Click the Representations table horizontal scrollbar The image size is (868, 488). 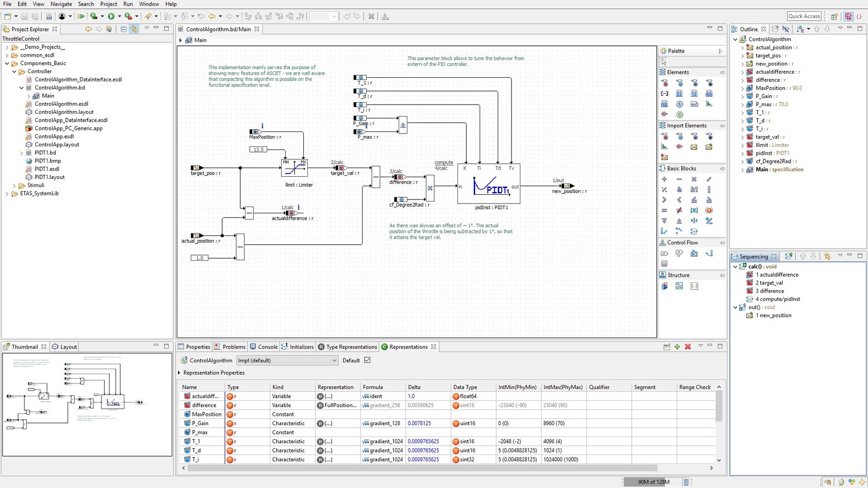[422, 468]
